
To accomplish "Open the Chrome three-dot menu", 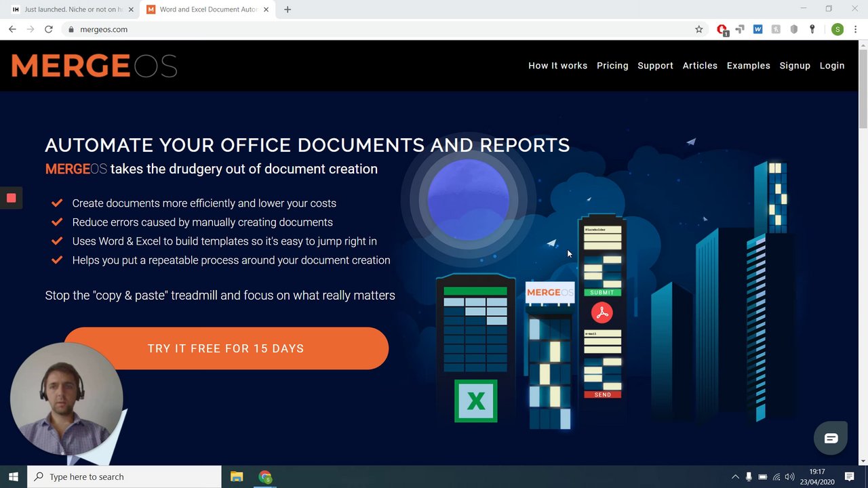I will point(856,29).
